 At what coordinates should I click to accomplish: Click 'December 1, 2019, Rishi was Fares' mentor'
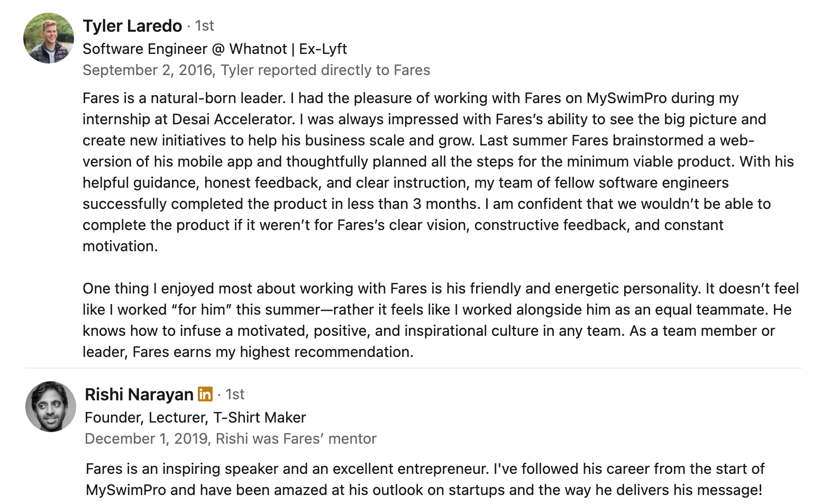231,439
